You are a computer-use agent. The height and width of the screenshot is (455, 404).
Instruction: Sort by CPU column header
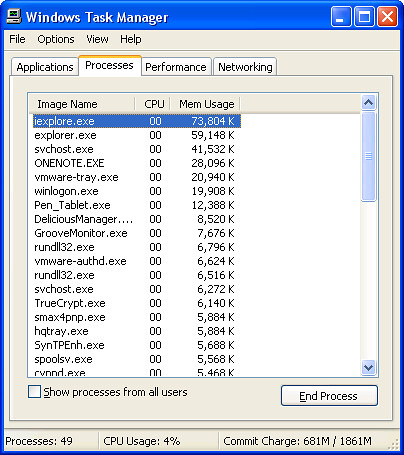[x=153, y=104]
